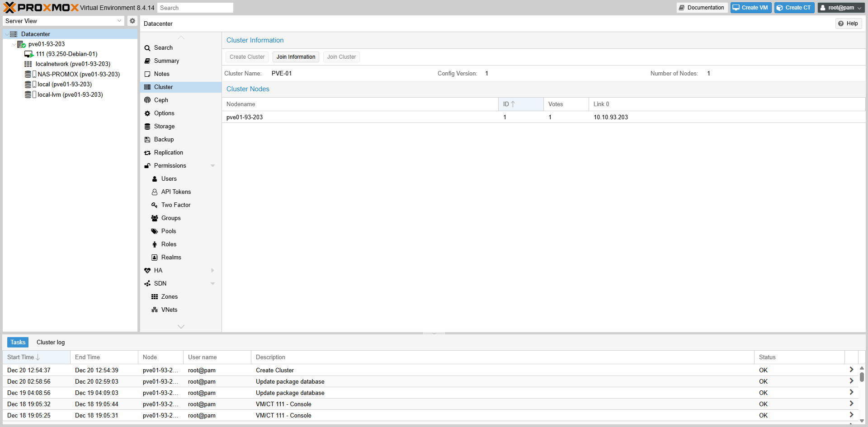The width and height of the screenshot is (868, 427).
Task: Switch to the Cluster log tab
Action: (51, 343)
